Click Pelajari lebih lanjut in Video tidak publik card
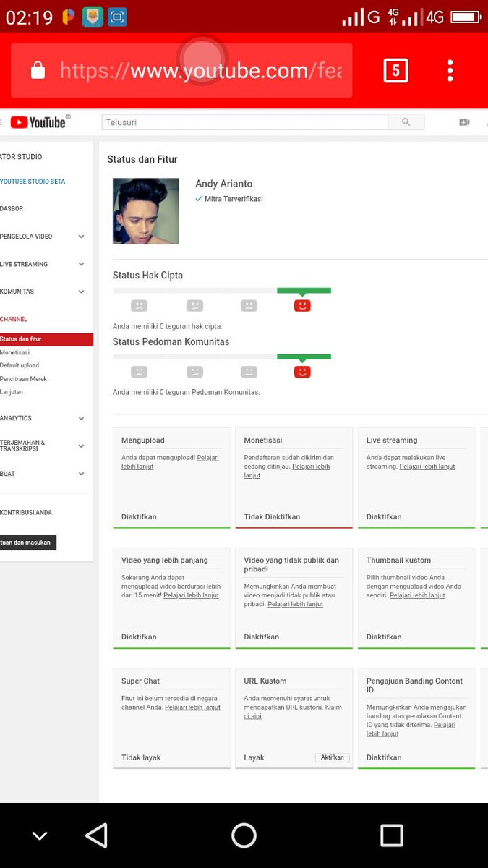The height and width of the screenshot is (868, 488). click(x=295, y=604)
